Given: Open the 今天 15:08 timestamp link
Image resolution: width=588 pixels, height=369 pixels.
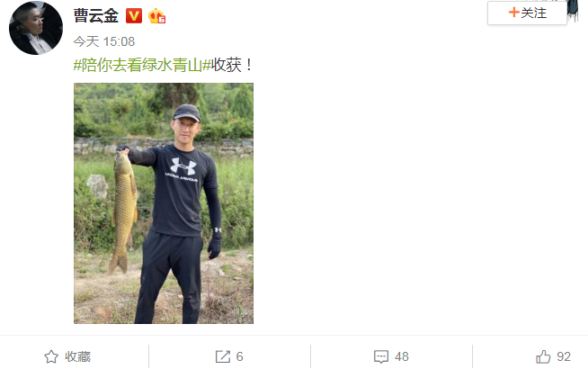Looking at the screenshot, I should click(104, 41).
